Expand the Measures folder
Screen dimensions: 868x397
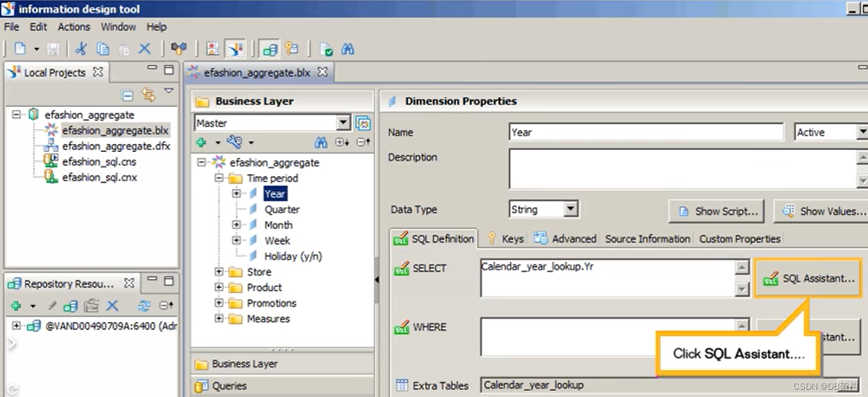tap(219, 319)
